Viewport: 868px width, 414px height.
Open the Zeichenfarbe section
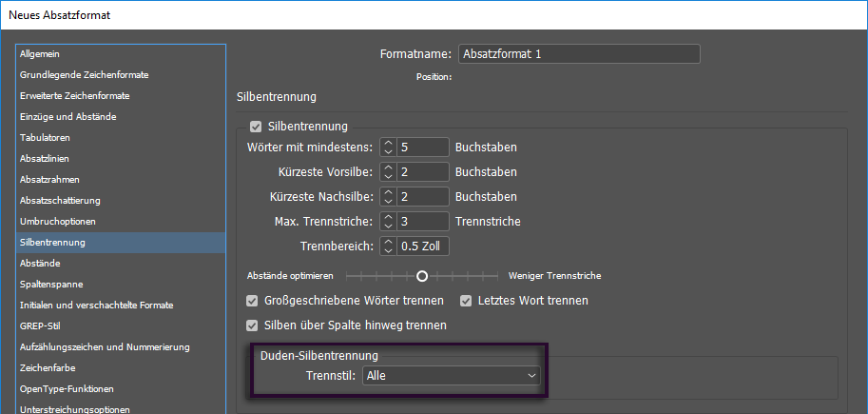48,368
